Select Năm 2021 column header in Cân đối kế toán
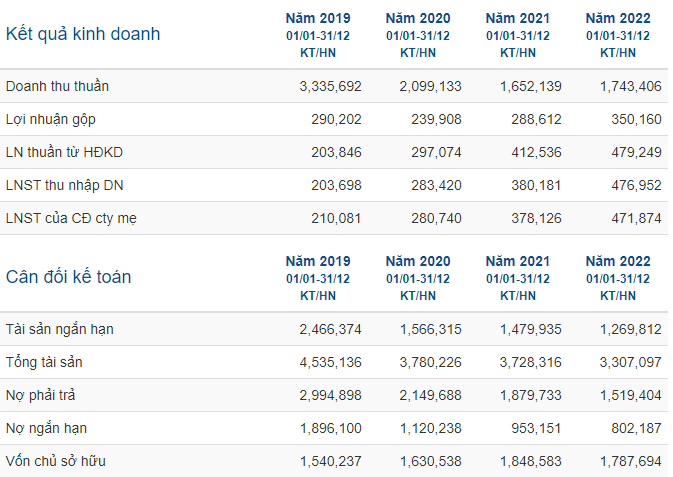 pos(518,278)
